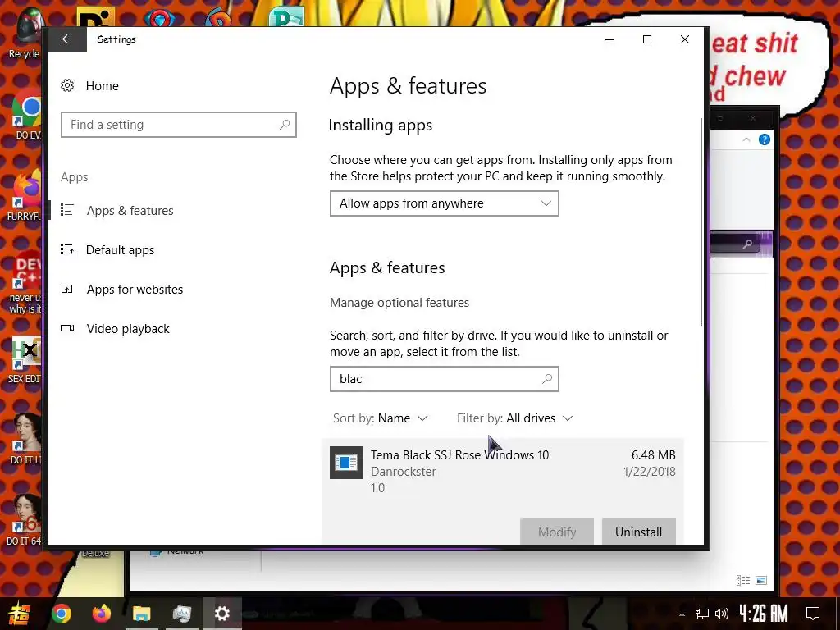Open network status tray icon
840x630 pixels.
pyautogui.click(x=702, y=614)
